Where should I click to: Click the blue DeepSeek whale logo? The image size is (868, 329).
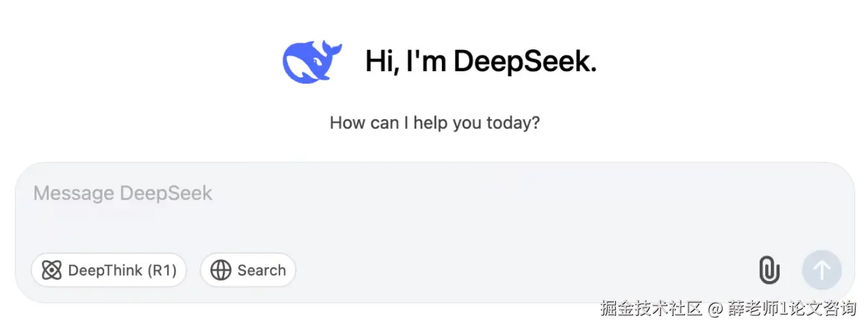coord(312,61)
